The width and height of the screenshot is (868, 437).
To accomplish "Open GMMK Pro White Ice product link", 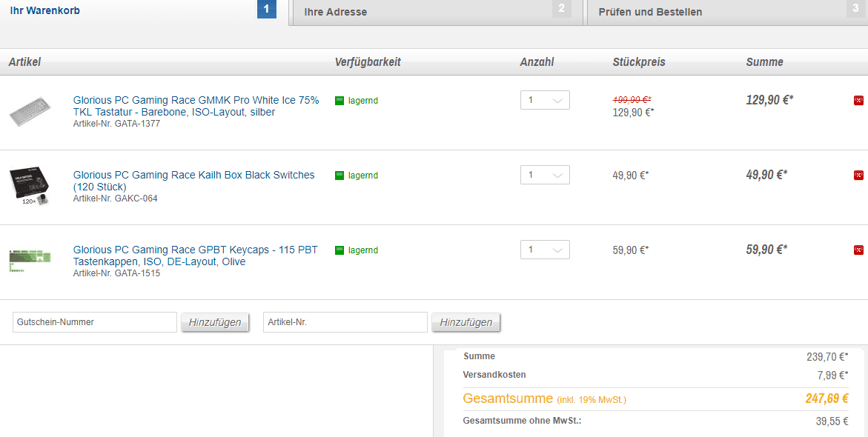I will [196, 106].
